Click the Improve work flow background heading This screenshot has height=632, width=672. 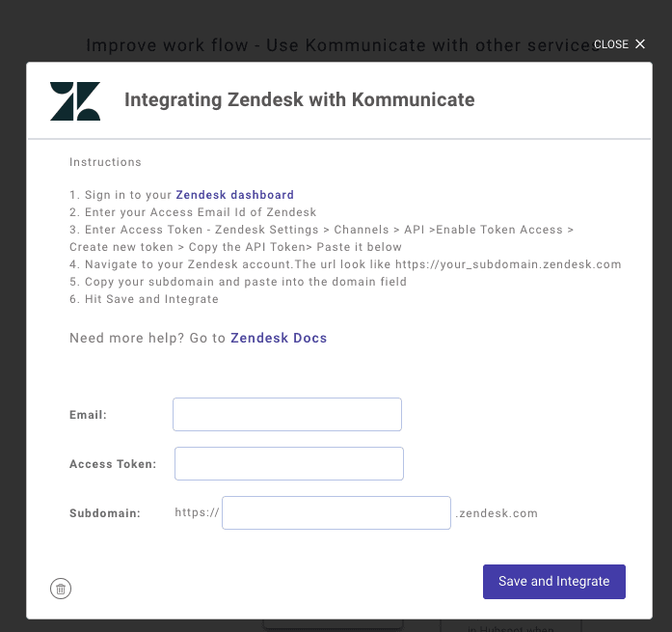[340, 45]
